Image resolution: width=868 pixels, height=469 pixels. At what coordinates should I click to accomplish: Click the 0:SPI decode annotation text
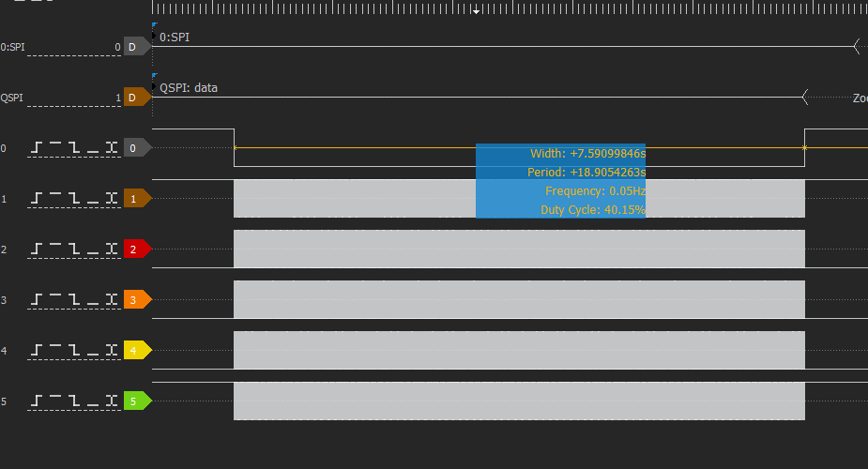coord(175,38)
